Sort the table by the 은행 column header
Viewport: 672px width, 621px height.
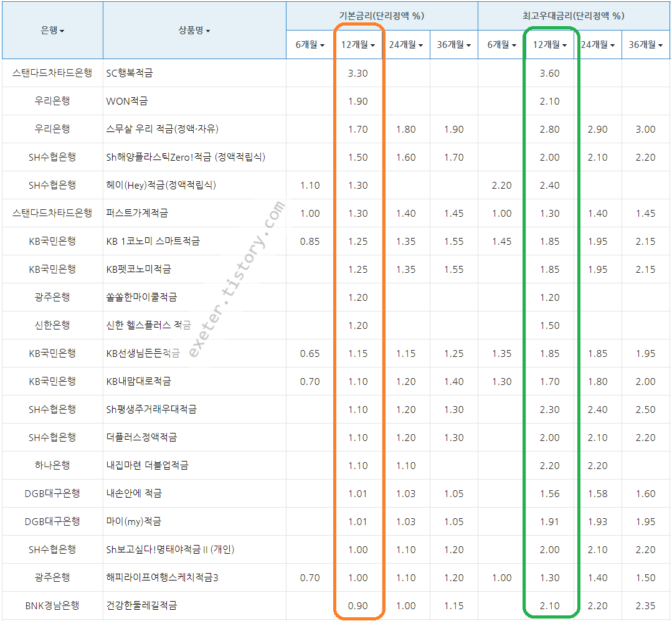pos(52,30)
